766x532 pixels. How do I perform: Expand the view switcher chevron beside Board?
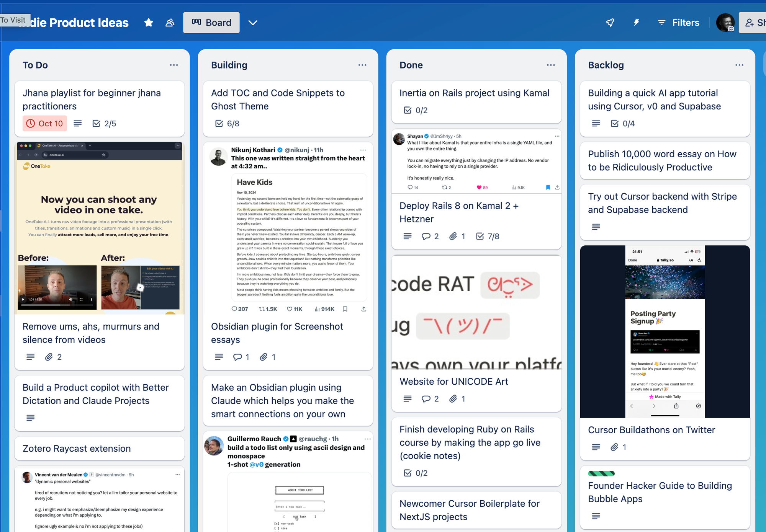tap(252, 23)
